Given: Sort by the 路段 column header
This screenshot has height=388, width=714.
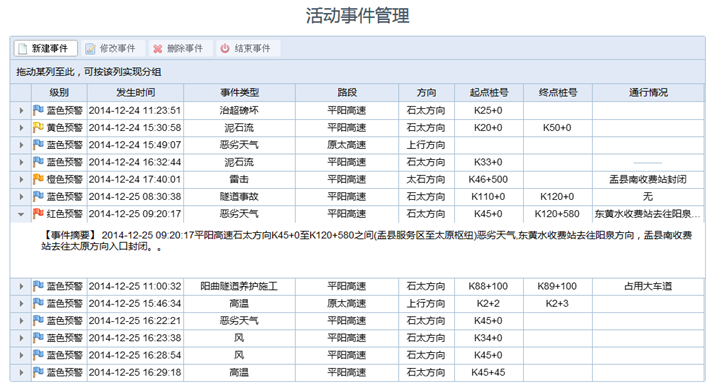Looking at the screenshot, I should click(347, 93).
